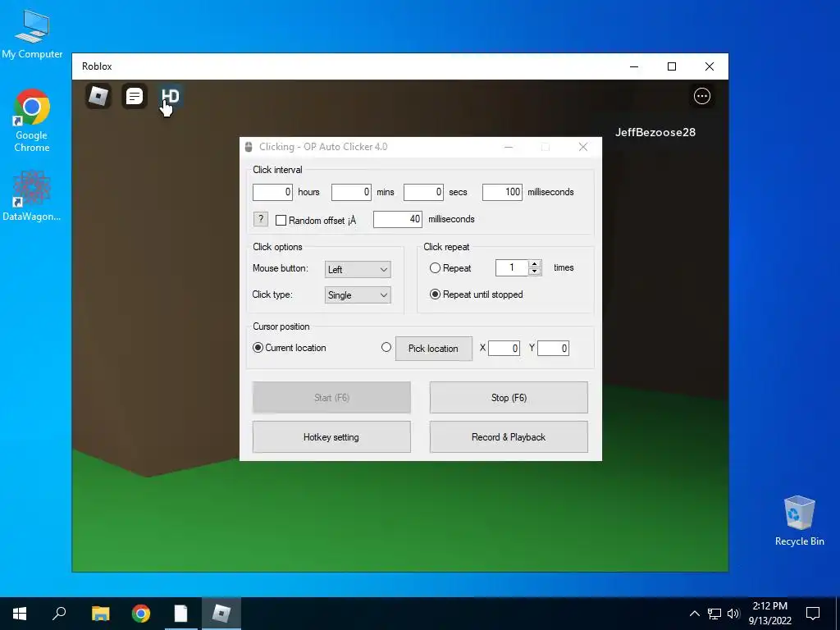
Task: Minimize the OP Auto Clicker window
Action: click(509, 147)
